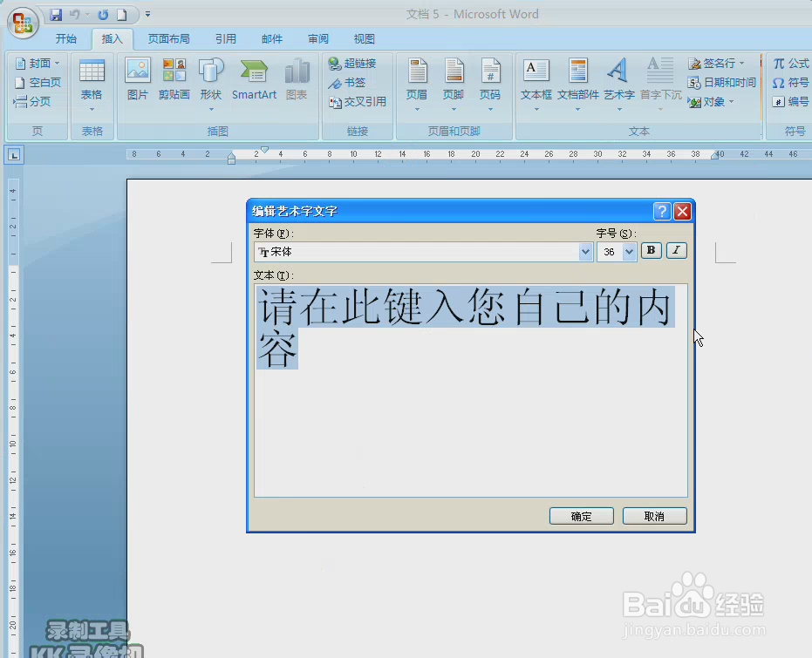Switch to the 开始 ribbon tab
Screen dimensions: 812x658
point(65,38)
